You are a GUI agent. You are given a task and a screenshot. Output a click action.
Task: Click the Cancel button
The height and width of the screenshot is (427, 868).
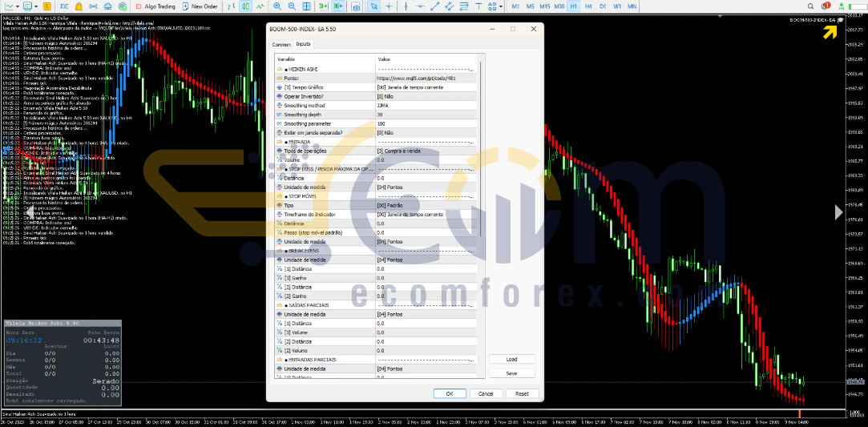point(486,394)
